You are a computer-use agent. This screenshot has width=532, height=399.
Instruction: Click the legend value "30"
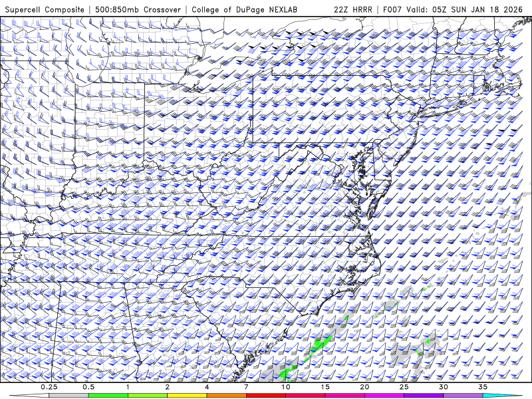(x=444, y=387)
